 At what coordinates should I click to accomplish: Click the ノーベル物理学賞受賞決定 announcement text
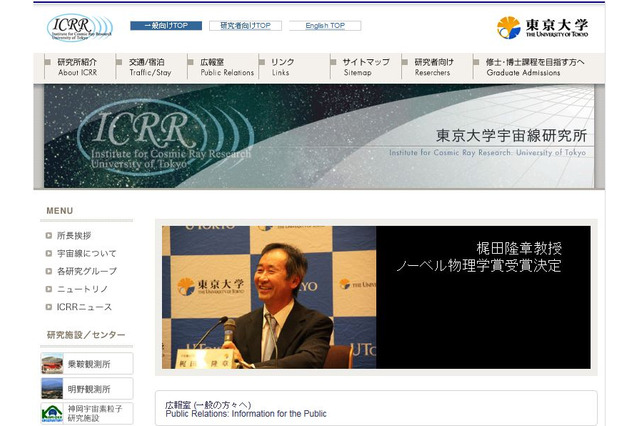tap(478, 266)
